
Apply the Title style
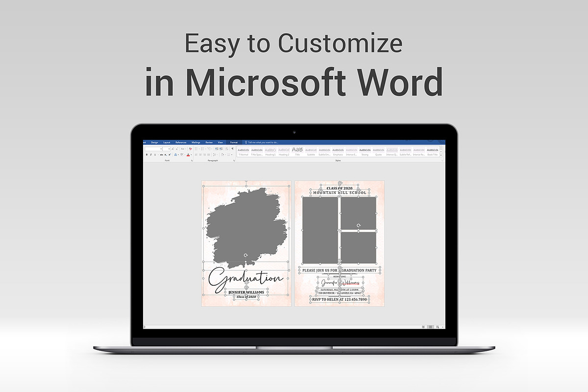pos(297,152)
